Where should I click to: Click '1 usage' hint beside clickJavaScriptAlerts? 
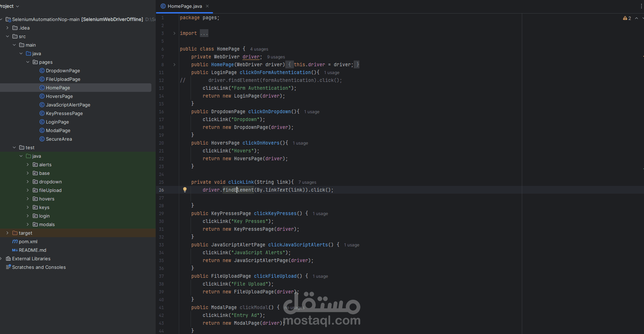[352, 245]
